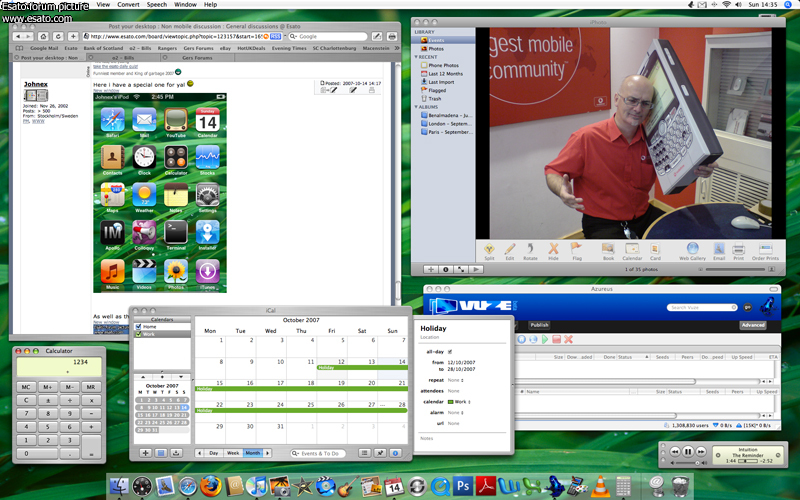Open GarageBand guitar icon in Dock

(x=348, y=486)
